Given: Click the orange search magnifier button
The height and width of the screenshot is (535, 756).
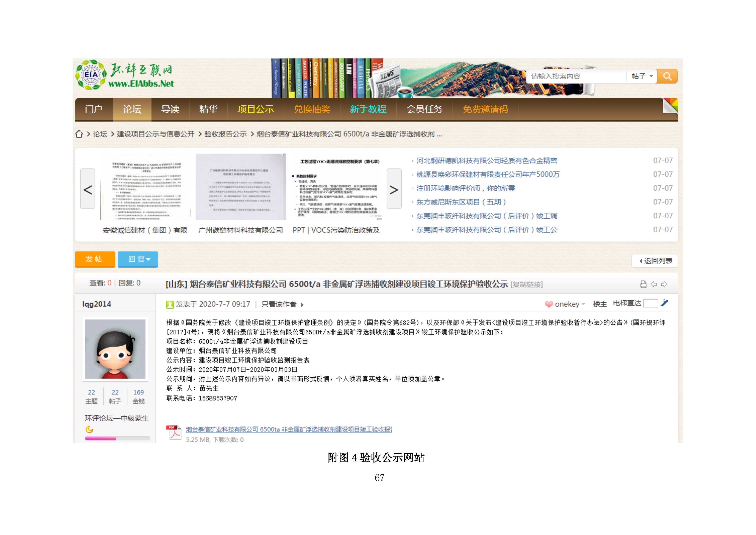Looking at the screenshot, I should coord(667,76).
